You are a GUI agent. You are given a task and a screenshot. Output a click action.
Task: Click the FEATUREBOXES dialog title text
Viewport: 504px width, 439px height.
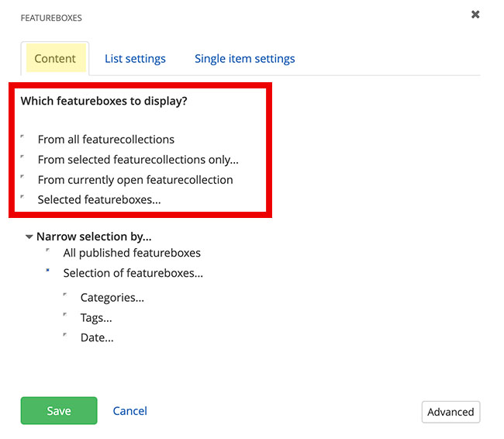(x=51, y=18)
